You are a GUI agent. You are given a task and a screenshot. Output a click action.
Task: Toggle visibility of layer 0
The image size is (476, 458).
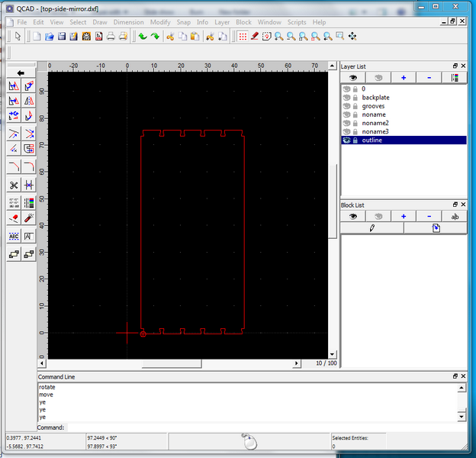346,89
